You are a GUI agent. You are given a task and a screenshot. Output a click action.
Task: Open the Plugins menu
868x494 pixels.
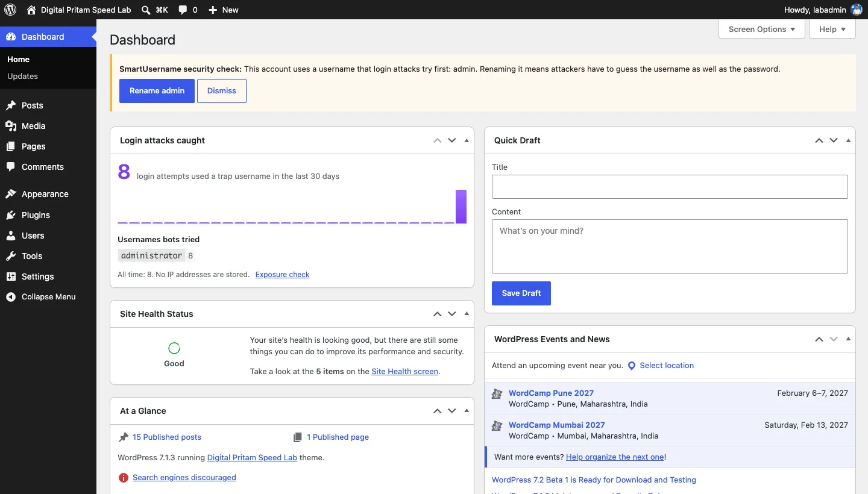[48, 215]
